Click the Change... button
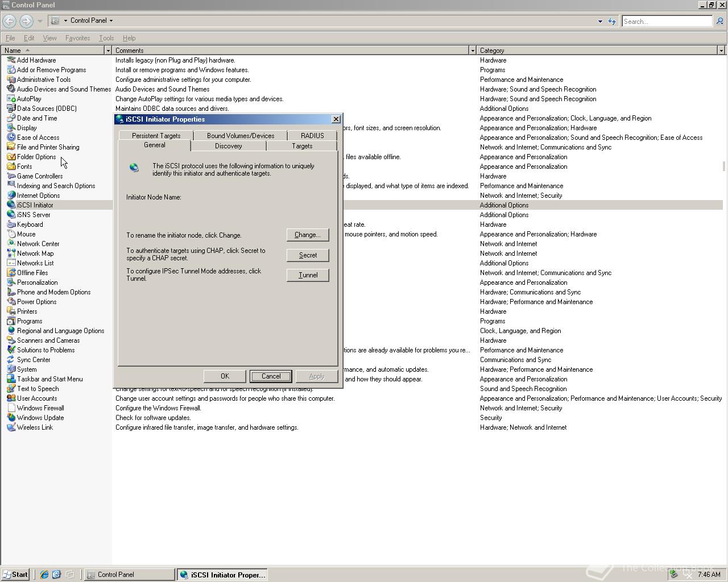728x582 pixels. [x=308, y=235]
